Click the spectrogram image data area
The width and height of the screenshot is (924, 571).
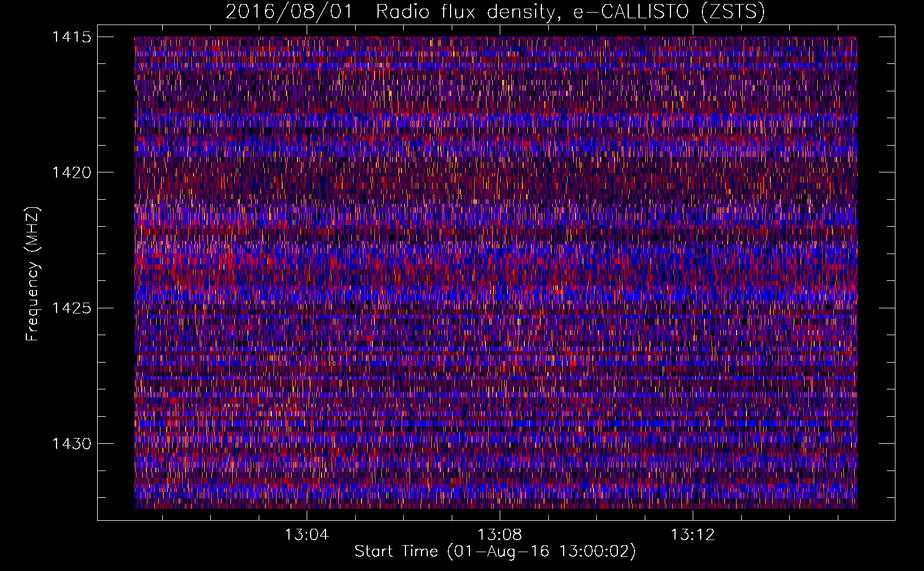click(x=496, y=272)
